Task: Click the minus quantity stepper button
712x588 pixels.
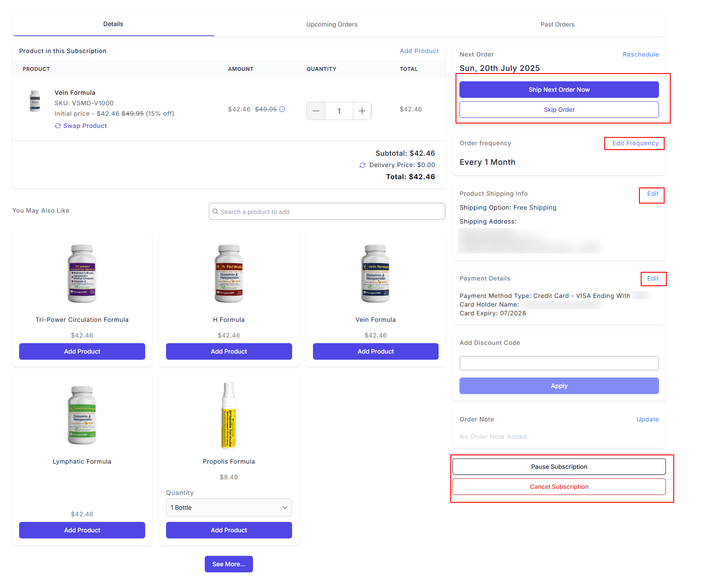Action: click(x=316, y=111)
